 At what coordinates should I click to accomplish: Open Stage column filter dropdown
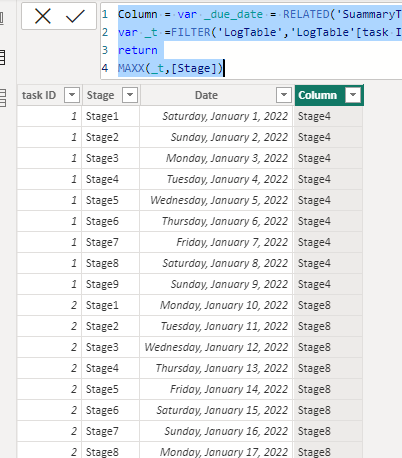click(130, 95)
